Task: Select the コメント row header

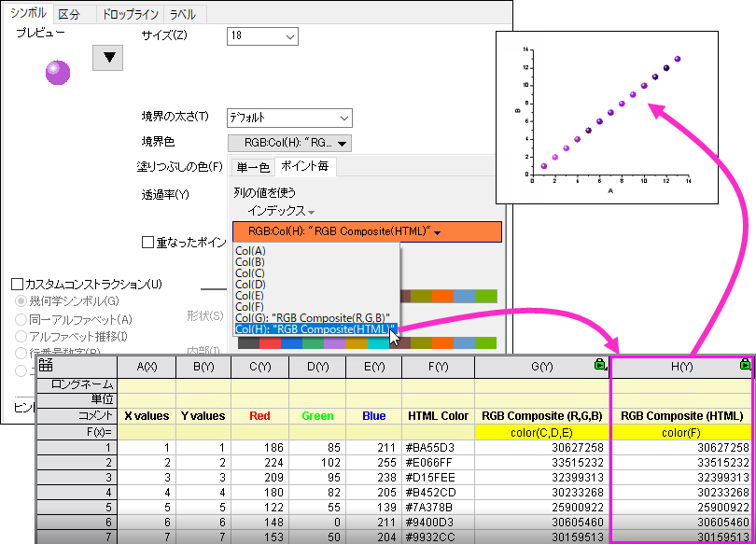Action: point(77,416)
